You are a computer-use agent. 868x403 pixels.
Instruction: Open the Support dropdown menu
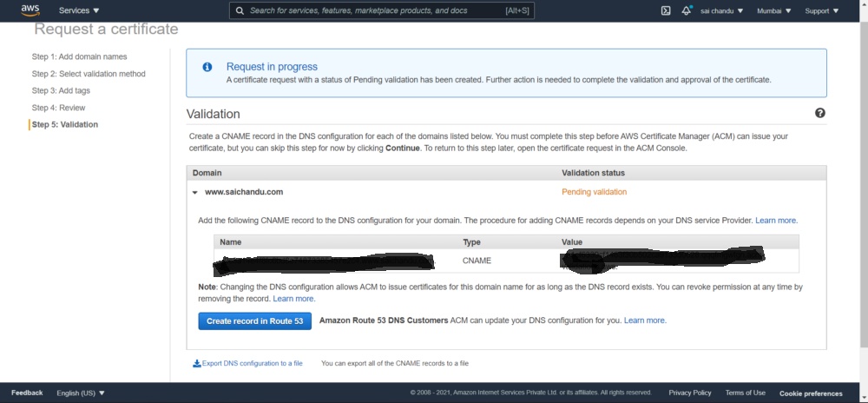(x=821, y=10)
